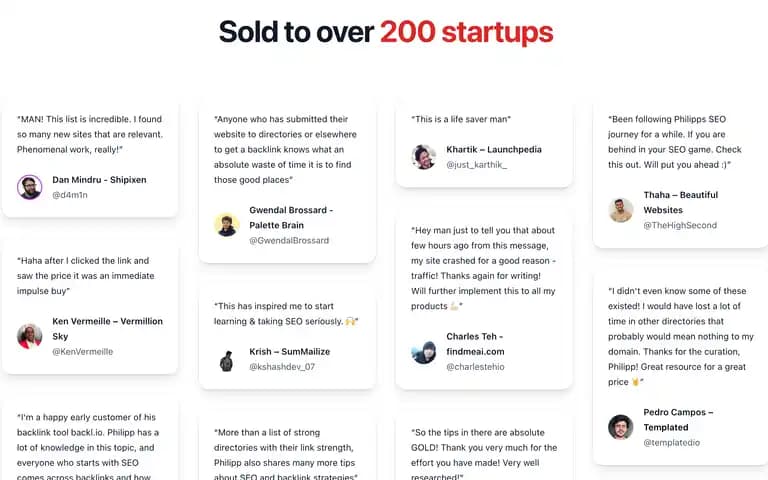The width and height of the screenshot is (768, 480).
Task: Click the @KenVermeille handle
Action: coord(83,352)
